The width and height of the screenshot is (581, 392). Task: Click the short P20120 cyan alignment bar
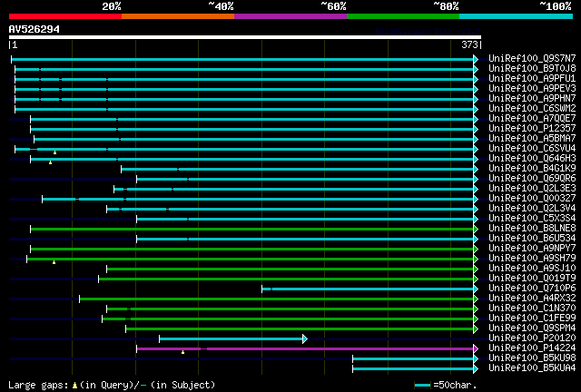[231, 338]
